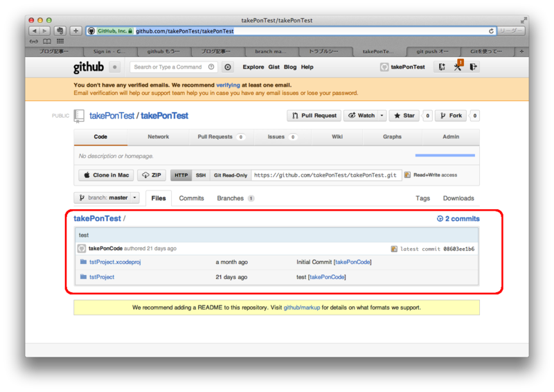Open tstProject.xcodeproj folder link

(x=115, y=262)
